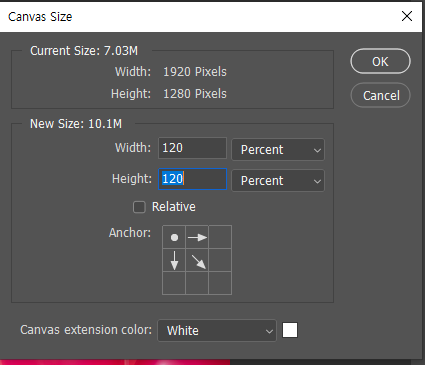
Task: Set anchor to top-right empty cell
Action: coord(220,237)
